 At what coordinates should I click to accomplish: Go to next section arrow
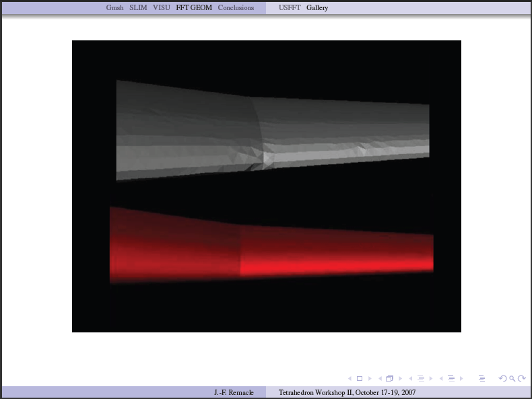pyautogui.click(x=461, y=379)
